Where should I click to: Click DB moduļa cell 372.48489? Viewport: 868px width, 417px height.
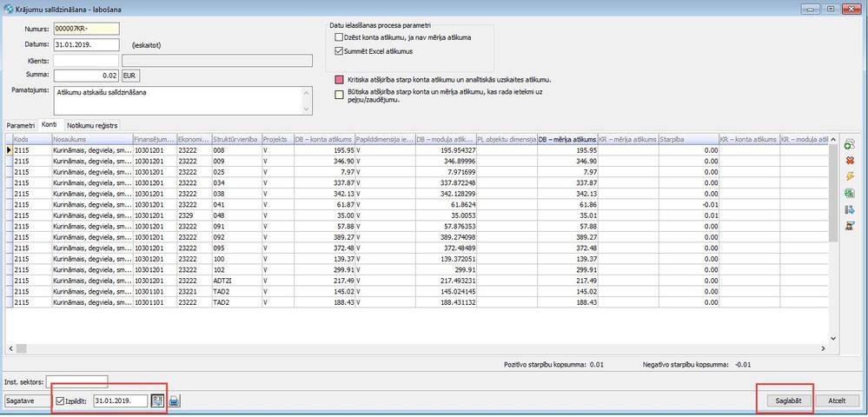tap(445, 248)
